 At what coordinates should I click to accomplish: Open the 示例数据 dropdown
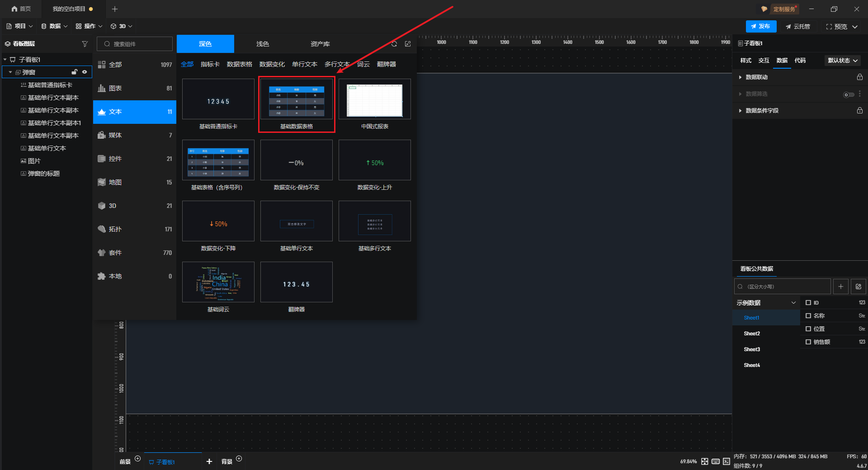tap(766, 303)
